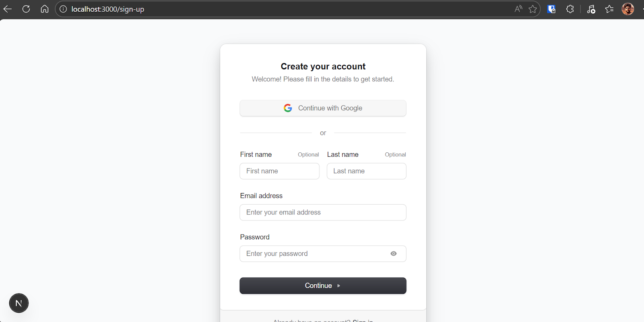Open the Next.js dev tools badge
644x322 pixels.
pos(19,303)
